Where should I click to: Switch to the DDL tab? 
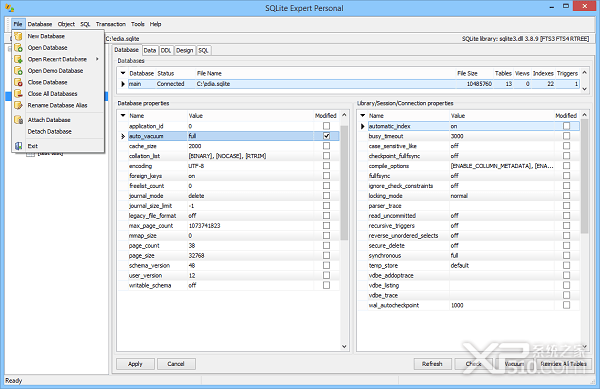coord(166,50)
